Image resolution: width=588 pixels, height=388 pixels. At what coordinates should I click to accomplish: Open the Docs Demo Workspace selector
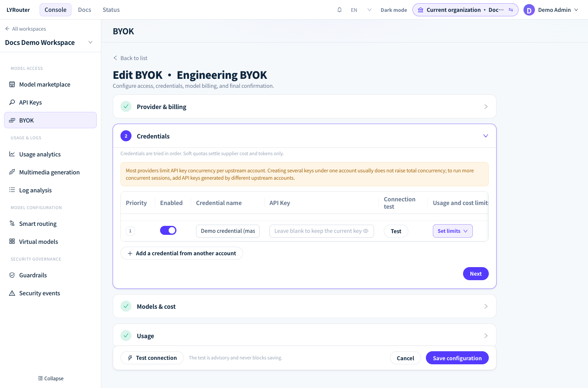tap(49, 42)
